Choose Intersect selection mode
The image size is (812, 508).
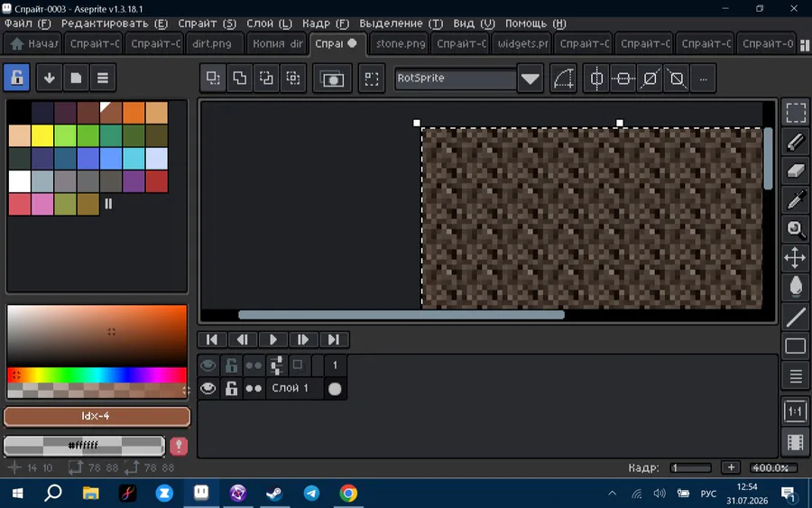point(293,79)
